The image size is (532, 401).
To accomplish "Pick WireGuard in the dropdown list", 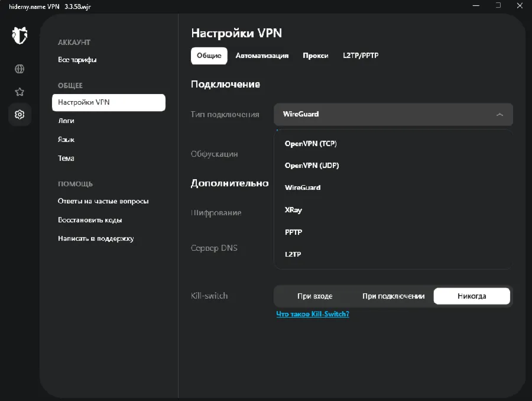I will pyautogui.click(x=303, y=187).
